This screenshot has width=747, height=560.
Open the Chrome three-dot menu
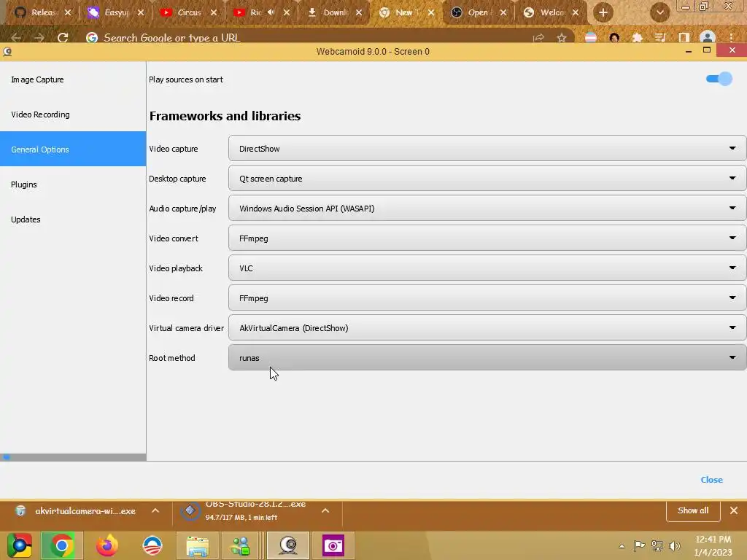coord(731,38)
